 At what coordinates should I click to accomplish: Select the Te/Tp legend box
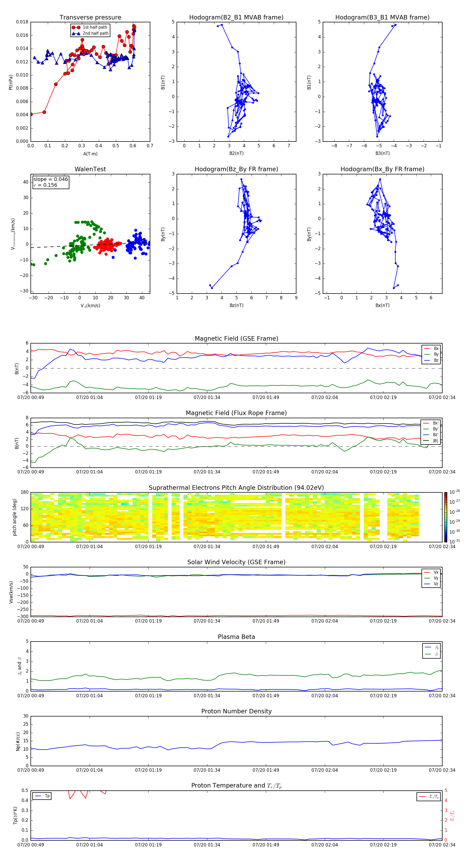[x=429, y=796]
